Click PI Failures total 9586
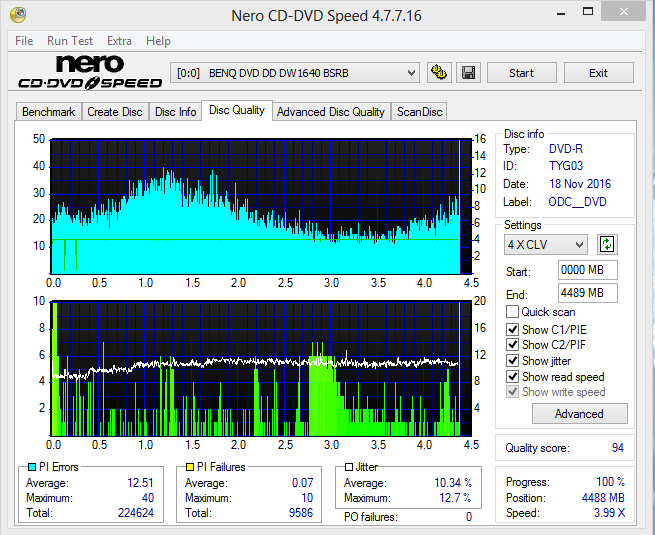Viewport: 655px width, 535px height. (x=301, y=513)
